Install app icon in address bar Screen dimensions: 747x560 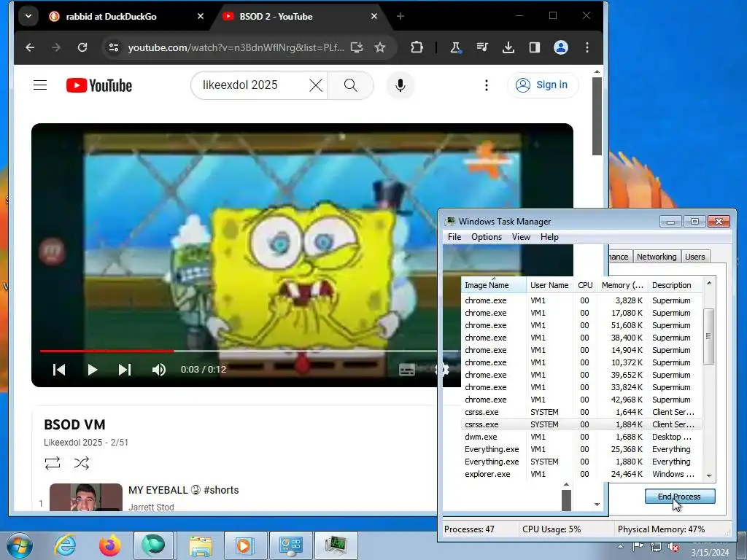356,47
